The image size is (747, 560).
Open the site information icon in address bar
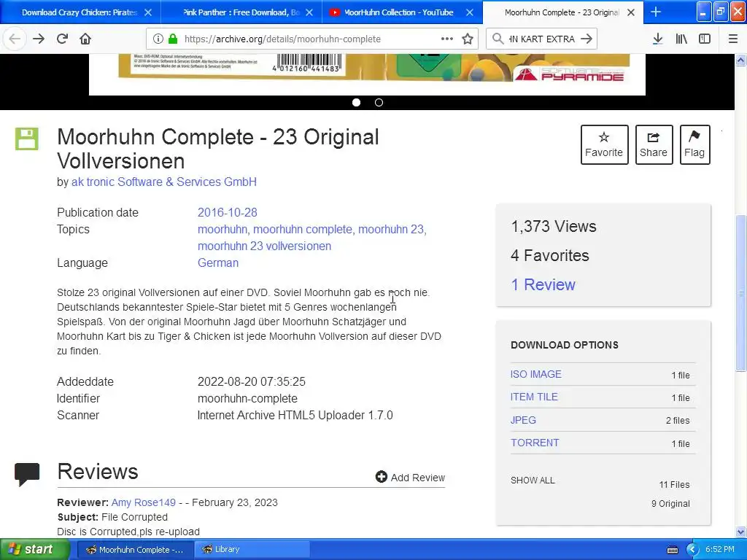pos(158,39)
